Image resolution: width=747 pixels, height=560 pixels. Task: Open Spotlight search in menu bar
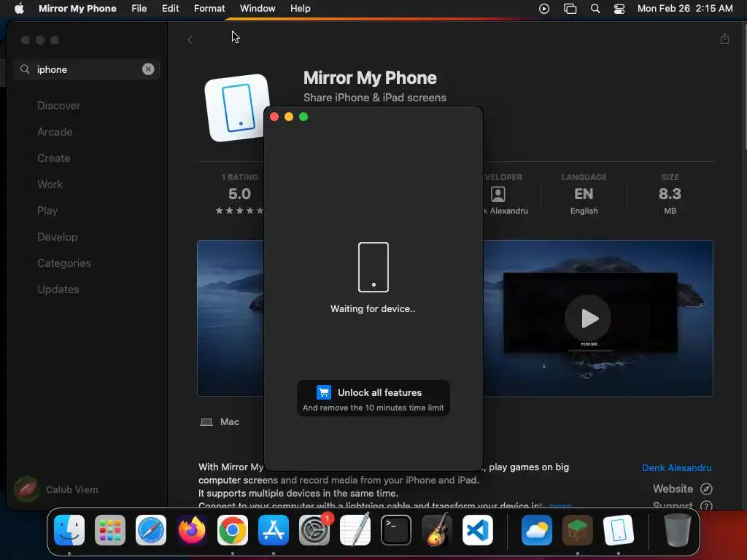click(595, 9)
